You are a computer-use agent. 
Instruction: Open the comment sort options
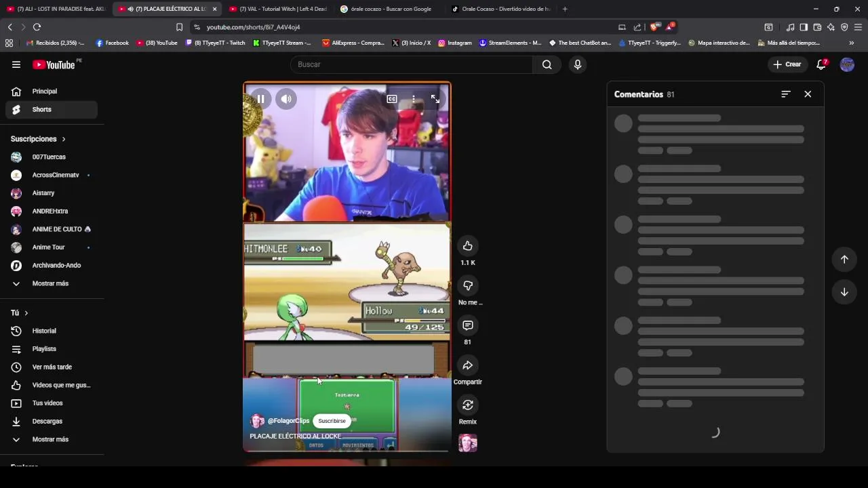pos(786,94)
